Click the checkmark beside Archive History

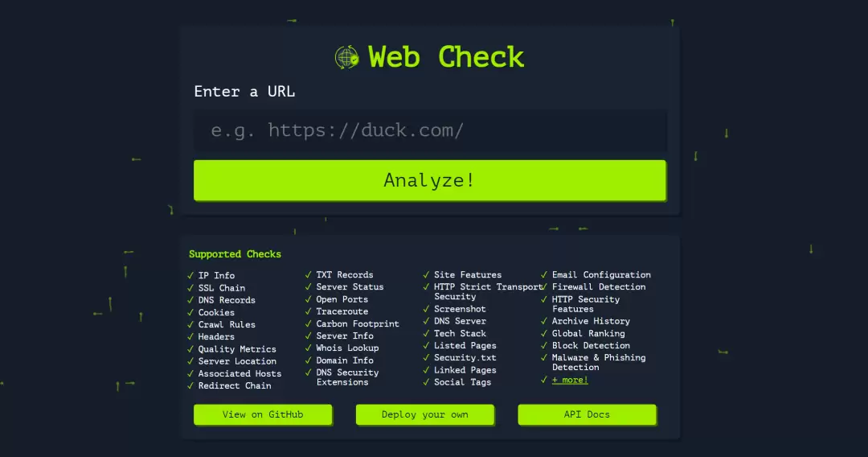(544, 321)
